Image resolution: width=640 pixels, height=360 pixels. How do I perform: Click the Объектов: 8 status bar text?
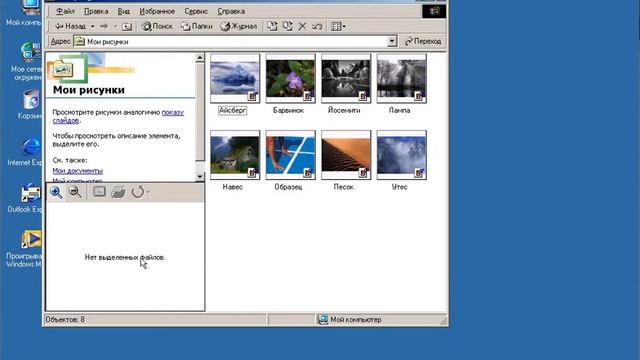pos(65,320)
